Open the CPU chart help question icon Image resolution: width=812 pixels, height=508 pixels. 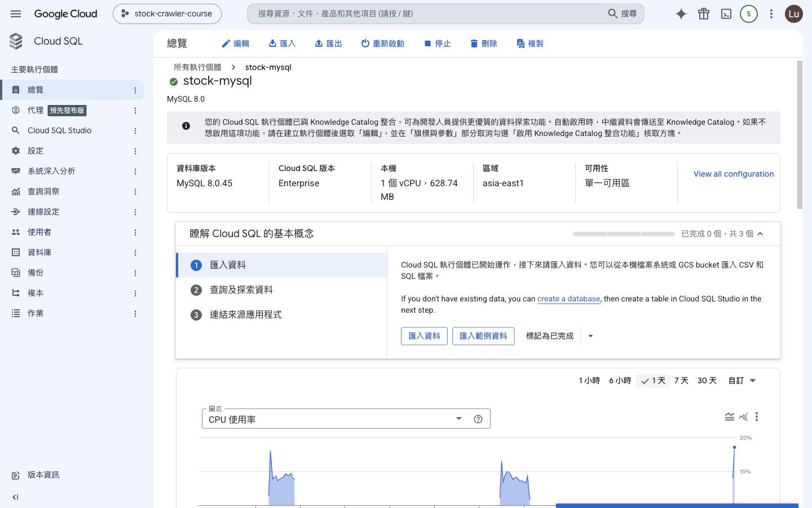[478, 419]
